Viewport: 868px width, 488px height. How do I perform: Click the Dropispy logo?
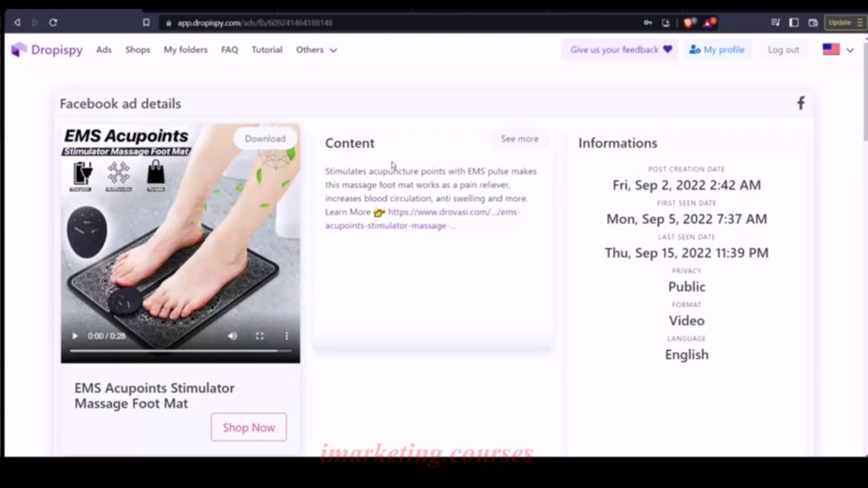47,49
